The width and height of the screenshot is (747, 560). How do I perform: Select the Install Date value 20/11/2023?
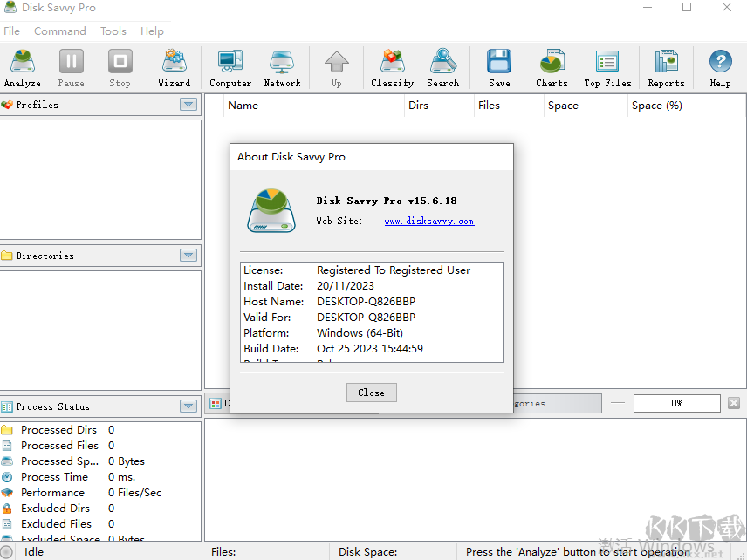(x=346, y=286)
